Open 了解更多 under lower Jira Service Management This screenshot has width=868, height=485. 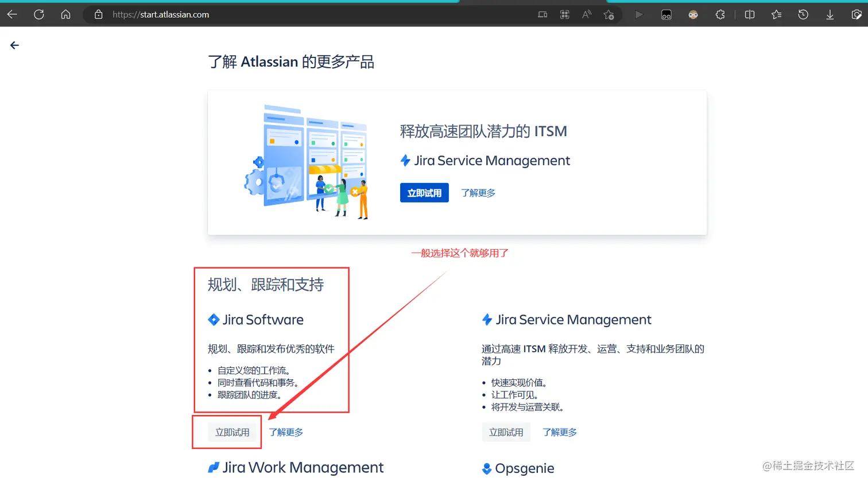pyautogui.click(x=560, y=432)
